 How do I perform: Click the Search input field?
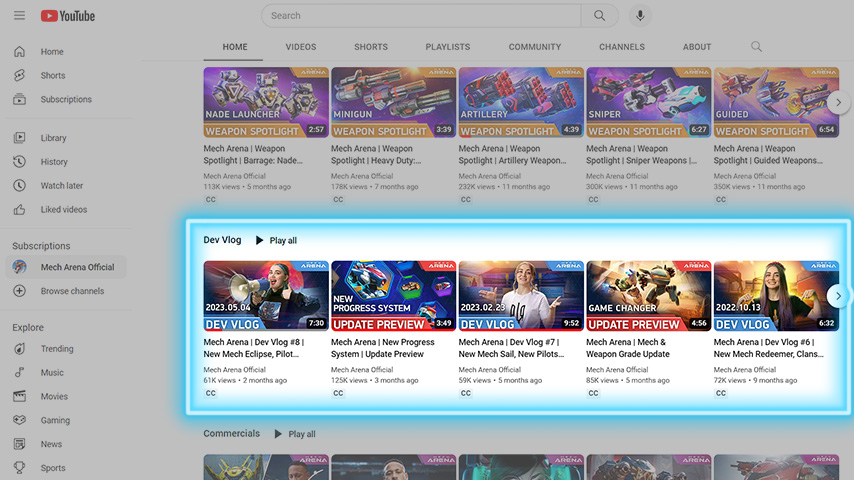420,16
